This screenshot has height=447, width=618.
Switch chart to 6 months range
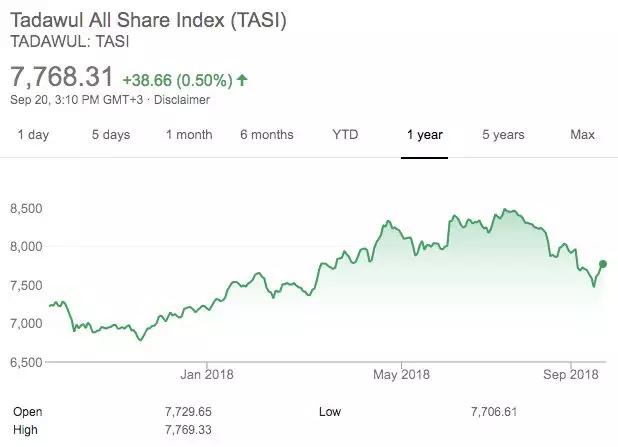(267, 135)
